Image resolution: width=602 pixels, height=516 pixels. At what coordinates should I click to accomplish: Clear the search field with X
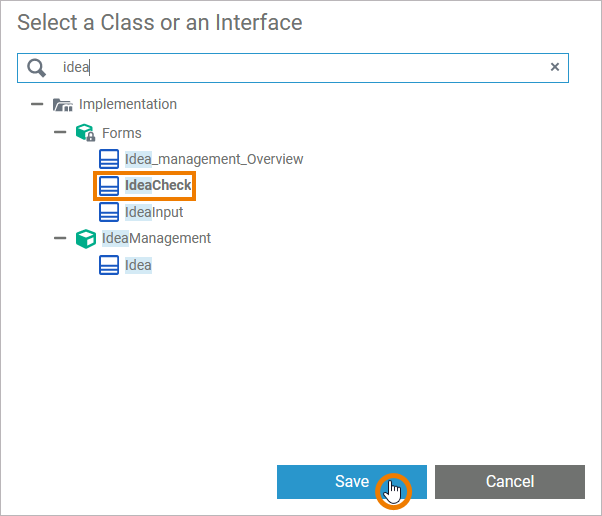pyautogui.click(x=555, y=67)
